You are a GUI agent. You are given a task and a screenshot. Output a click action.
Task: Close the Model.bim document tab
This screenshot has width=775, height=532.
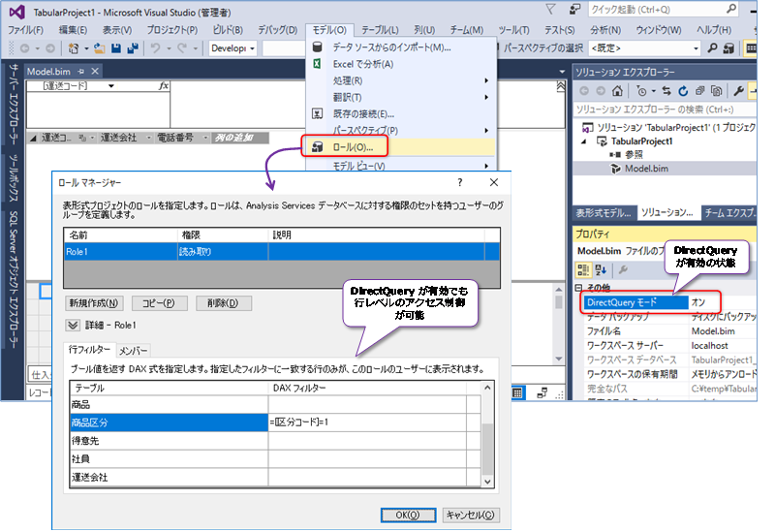point(95,72)
